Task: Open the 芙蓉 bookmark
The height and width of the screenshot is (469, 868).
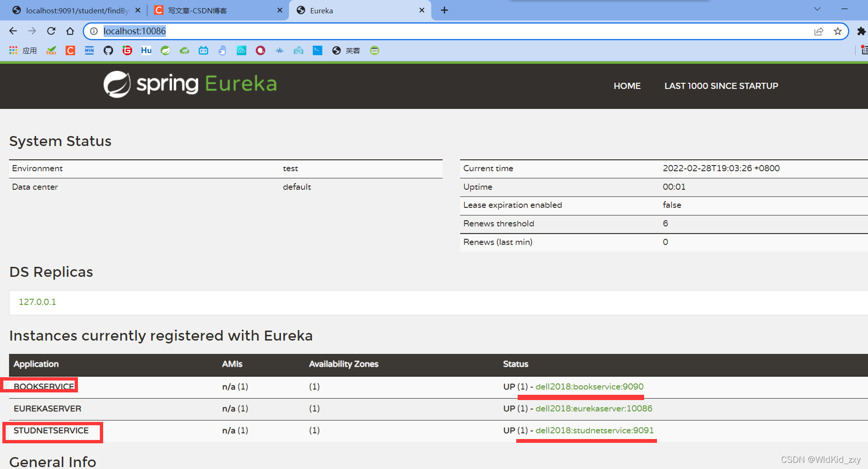Action: click(346, 50)
